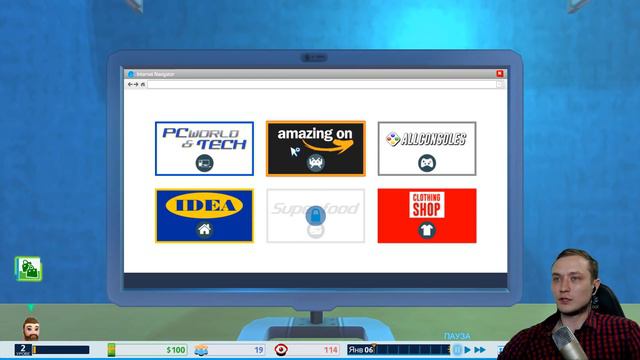640x360 pixels.
Task: Select the locked Superfood store tile
Action: tap(316, 216)
